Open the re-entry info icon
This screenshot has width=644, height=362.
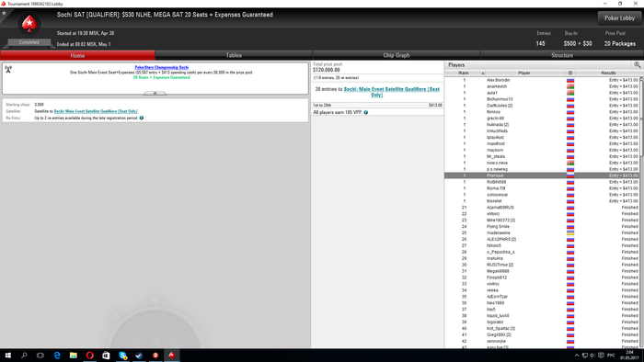142,118
